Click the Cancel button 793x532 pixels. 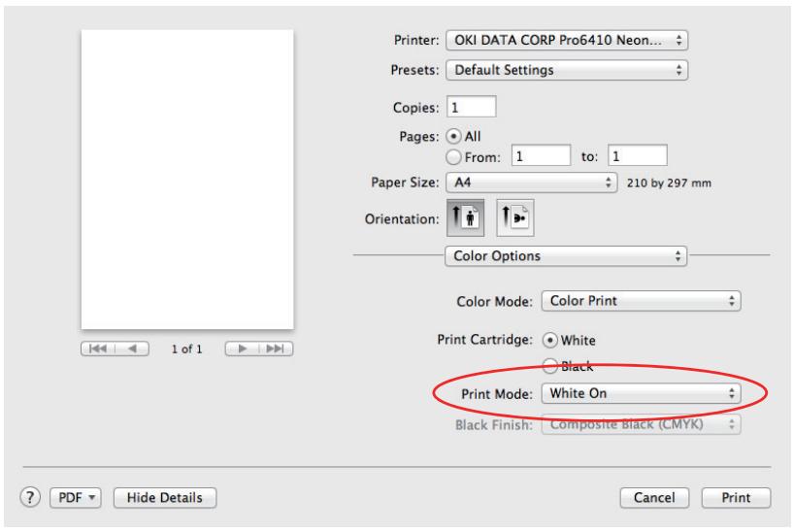click(654, 498)
